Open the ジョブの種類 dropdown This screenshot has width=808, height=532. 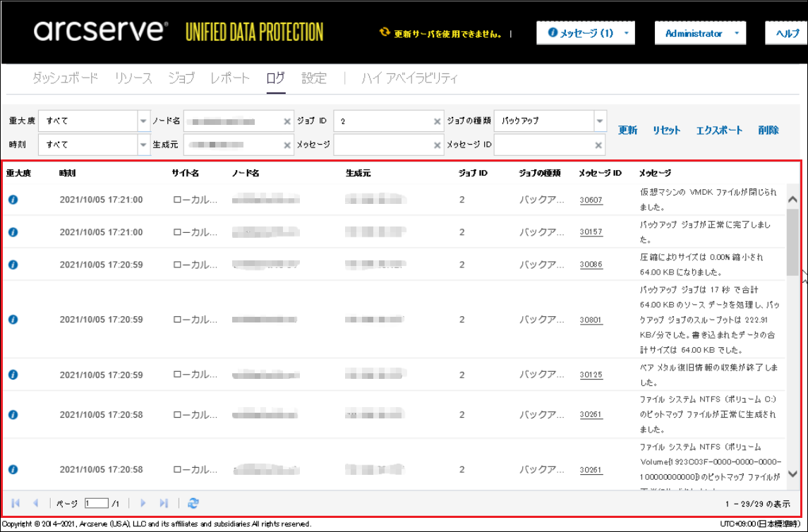click(600, 121)
